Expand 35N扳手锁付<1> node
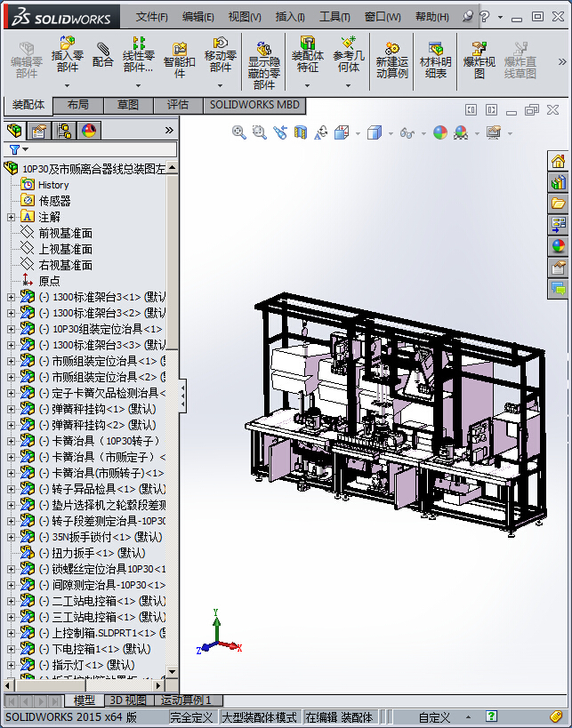The width and height of the screenshot is (572, 728). click(11, 537)
